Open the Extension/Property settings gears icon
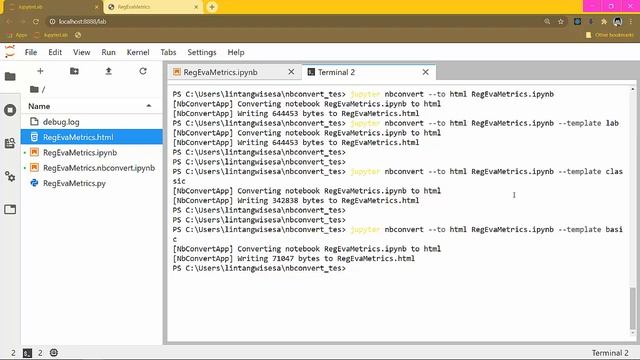The image size is (640, 360). tap(10, 176)
